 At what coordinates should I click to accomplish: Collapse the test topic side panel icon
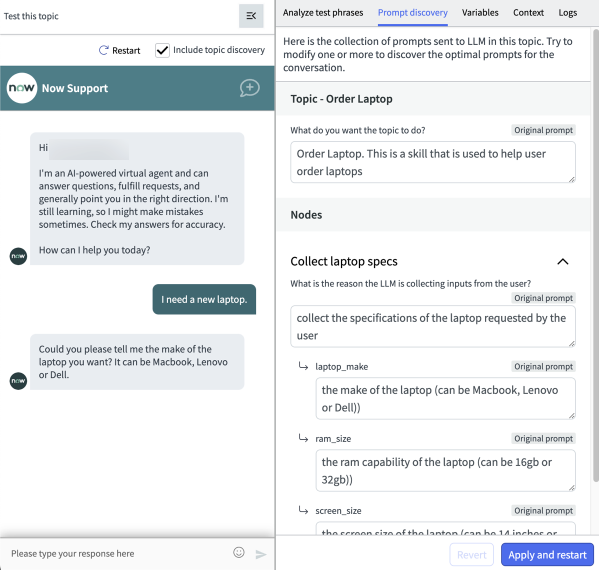coord(251,16)
